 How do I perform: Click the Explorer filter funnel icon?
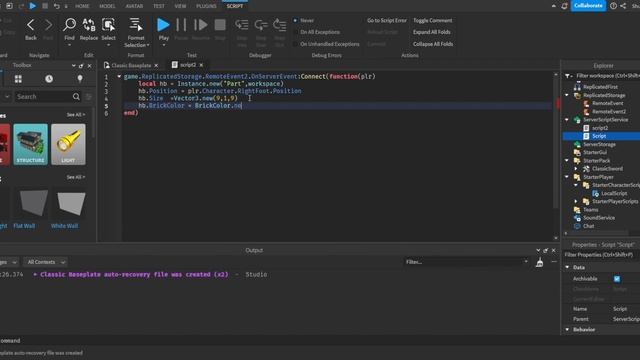pyautogui.click(x=568, y=76)
